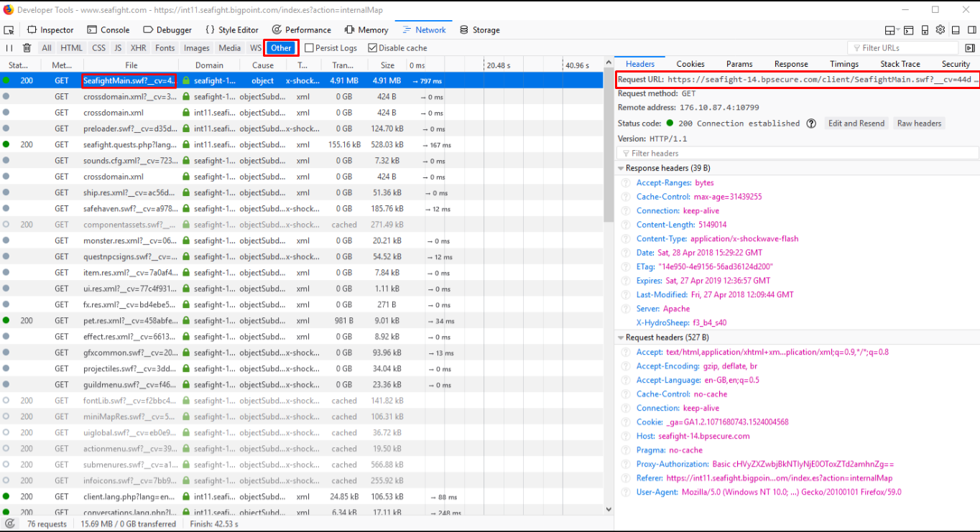Toggle the XHR request filter

pyautogui.click(x=139, y=48)
